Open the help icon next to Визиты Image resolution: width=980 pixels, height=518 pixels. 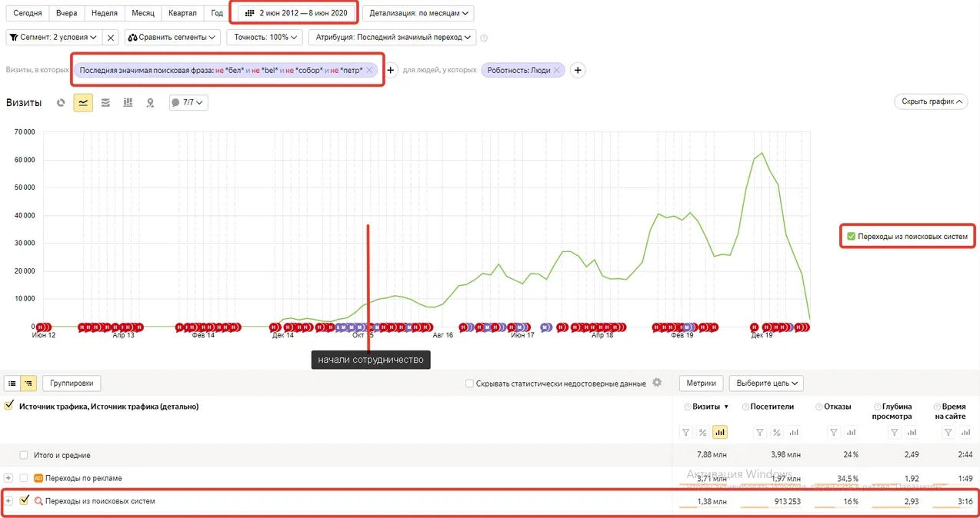688,407
